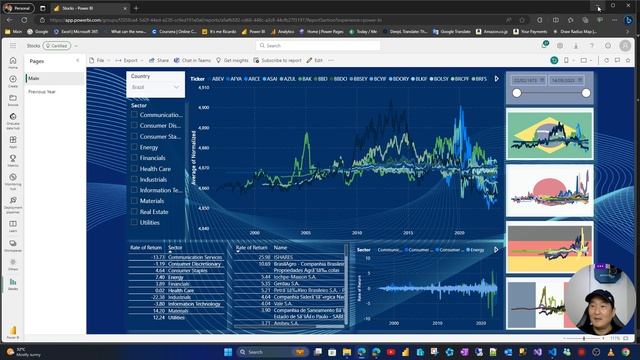
Task: Open the View layout dropdown in toolbar
Action: [586, 60]
